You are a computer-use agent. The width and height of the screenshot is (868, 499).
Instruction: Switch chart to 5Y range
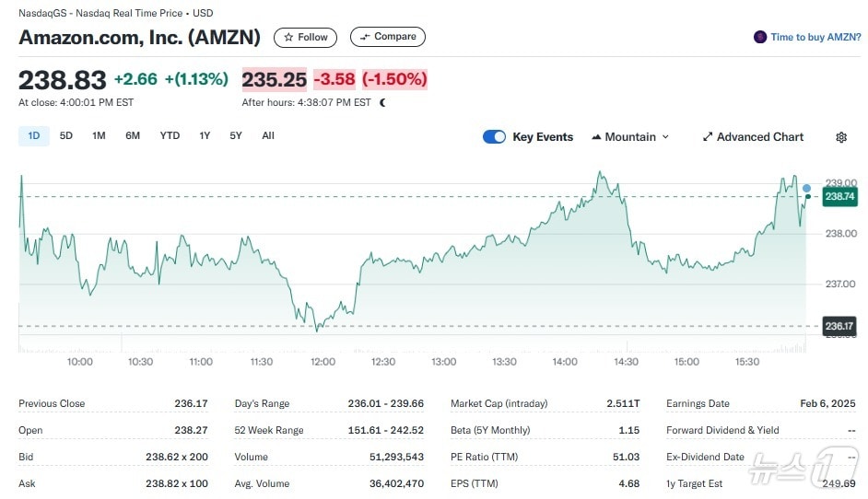236,136
